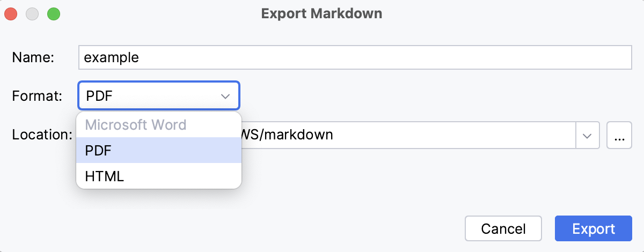Viewport: 644px width, 252px height.
Task: Focus the Name input field
Action: 354,57
